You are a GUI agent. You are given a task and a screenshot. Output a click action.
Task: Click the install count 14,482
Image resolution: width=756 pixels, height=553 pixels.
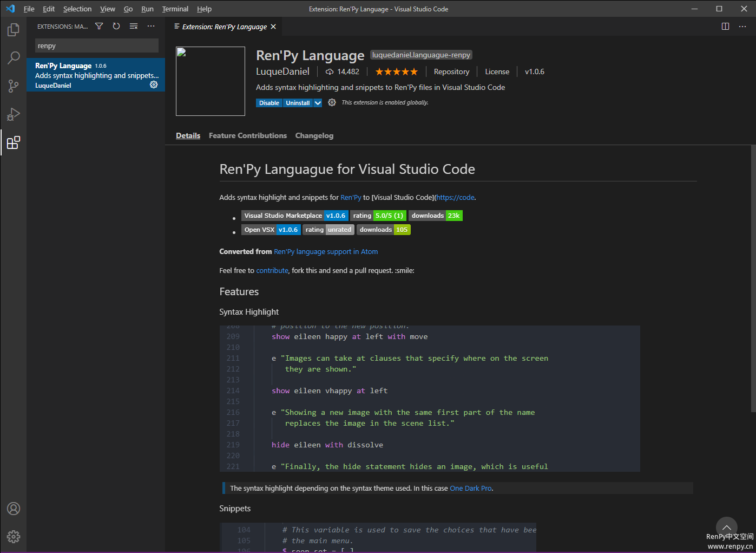point(343,71)
